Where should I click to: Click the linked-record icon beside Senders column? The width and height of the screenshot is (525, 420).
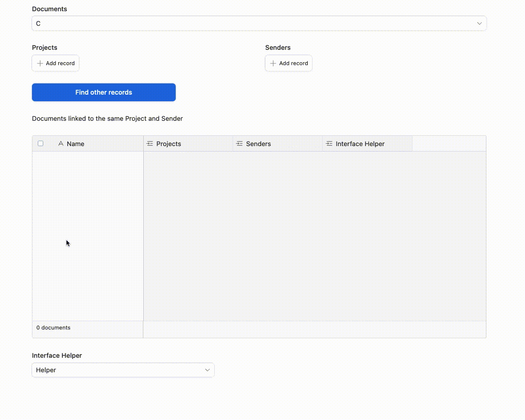pos(240,144)
